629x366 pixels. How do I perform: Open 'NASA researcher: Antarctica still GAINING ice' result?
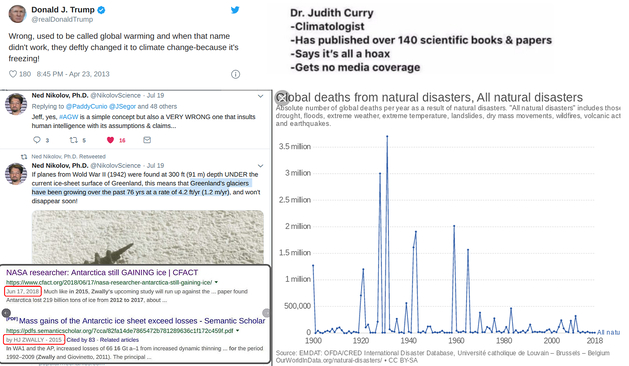point(102,272)
